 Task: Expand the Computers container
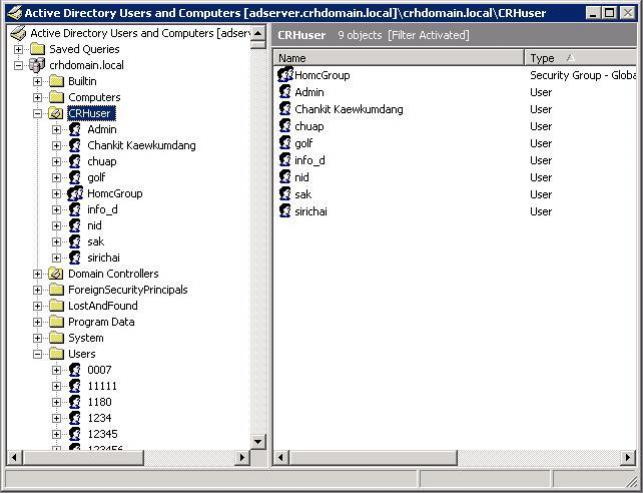37,97
